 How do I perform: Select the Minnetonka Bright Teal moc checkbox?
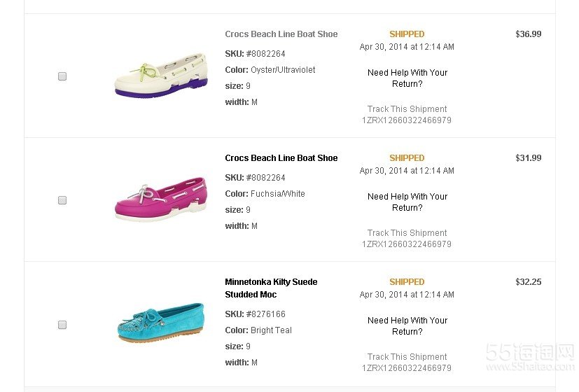[62, 325]
